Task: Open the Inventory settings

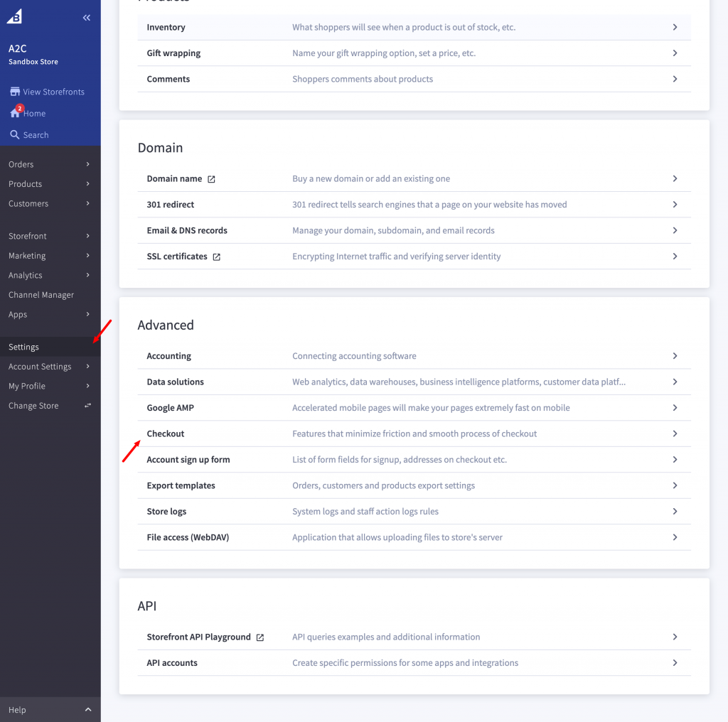Action: (414, 27)
